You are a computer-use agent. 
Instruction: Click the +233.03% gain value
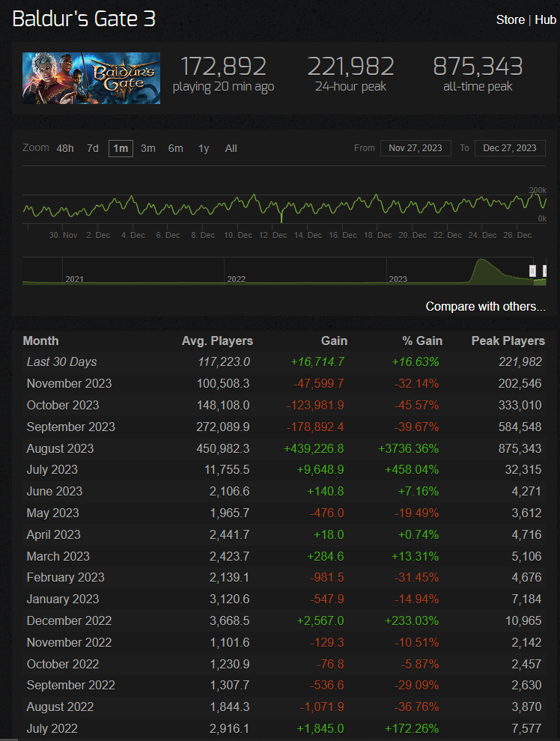(x=412, y=621)
